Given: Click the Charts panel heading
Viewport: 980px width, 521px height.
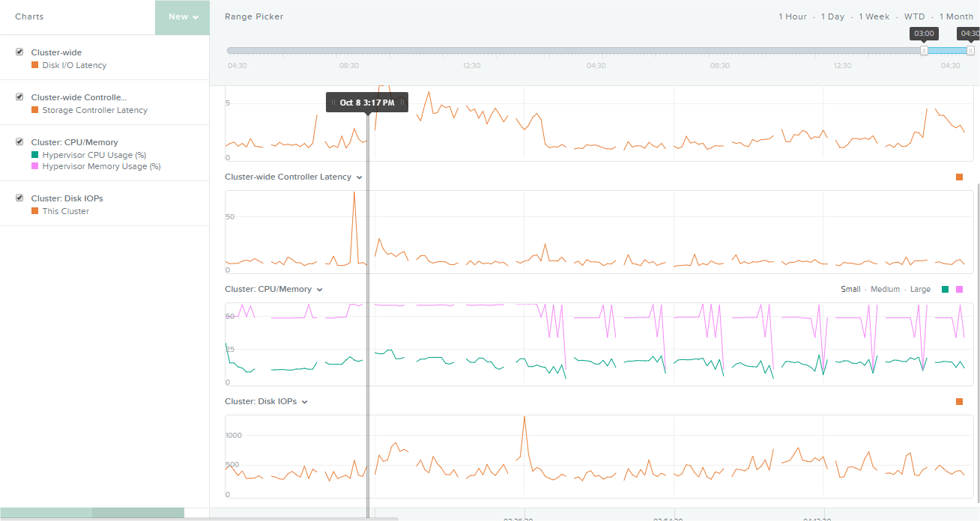Looking at the screenshot, I should tap(29, 16).
